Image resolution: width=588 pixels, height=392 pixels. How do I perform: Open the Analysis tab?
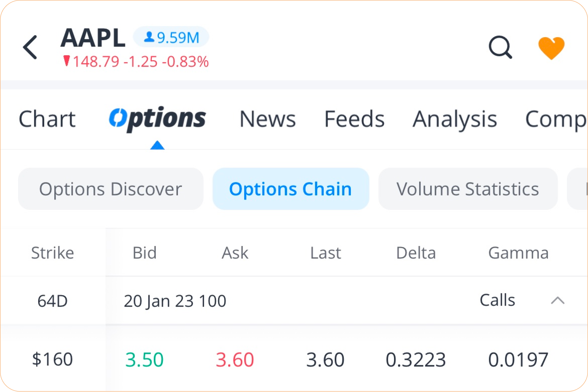455,119
